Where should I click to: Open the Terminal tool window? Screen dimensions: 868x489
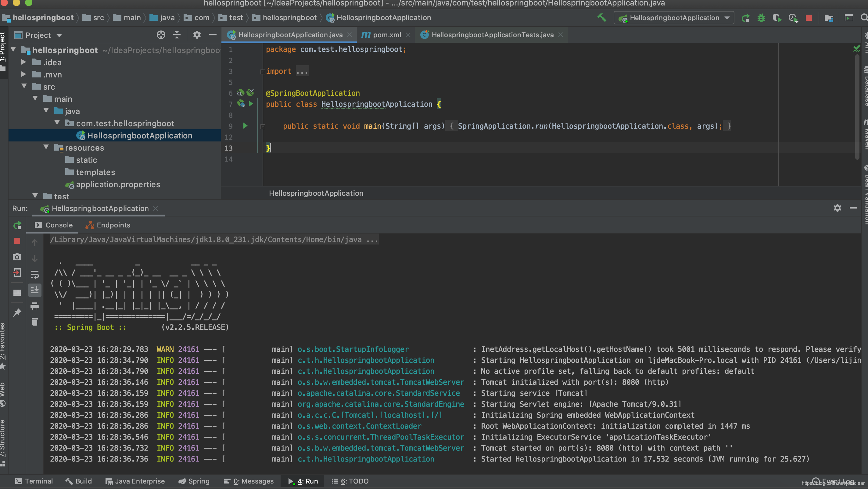[x=34, y=481]
